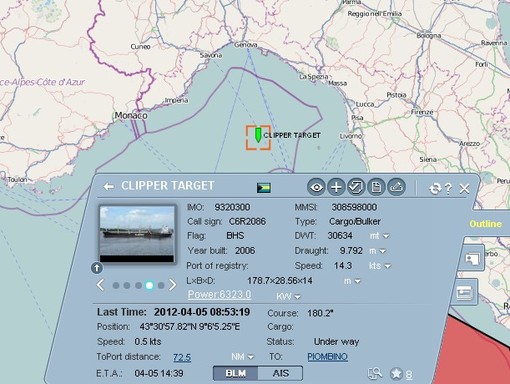Click the call sign C6R2086
510x384 pixels.
[x=247, y=222]
